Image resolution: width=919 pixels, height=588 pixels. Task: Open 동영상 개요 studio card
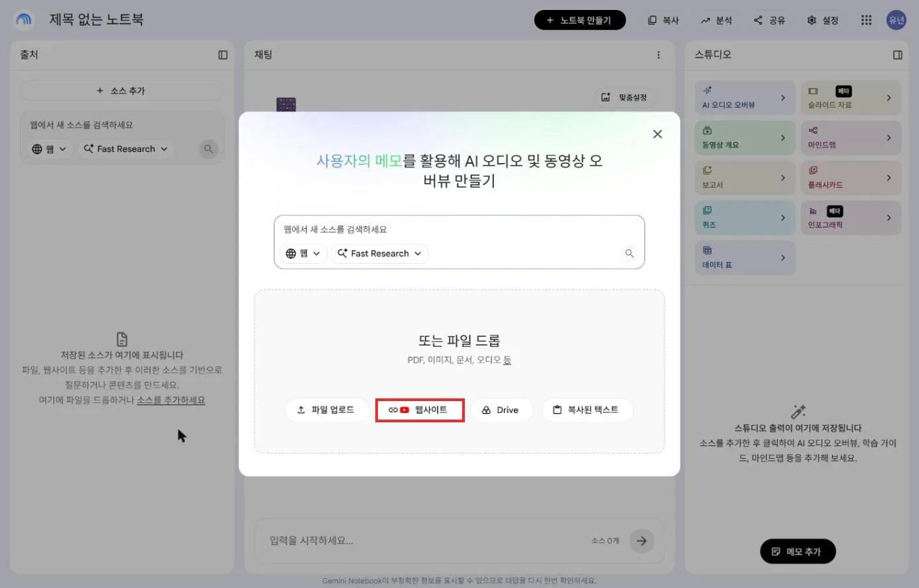click(745, 138)
